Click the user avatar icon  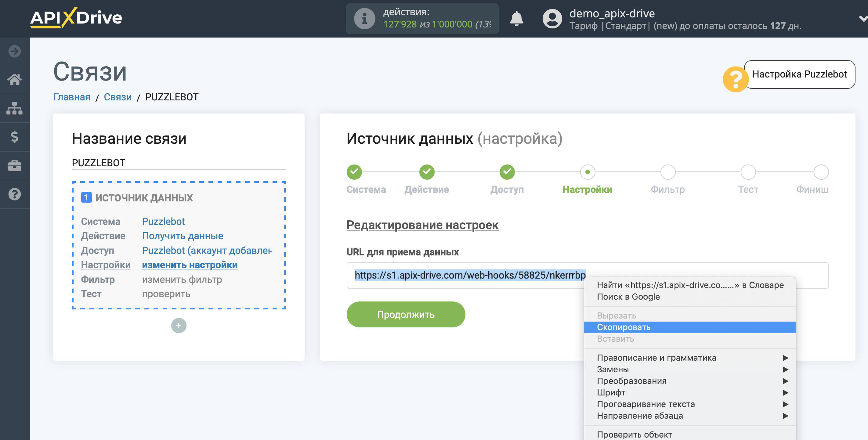point(552,19)
